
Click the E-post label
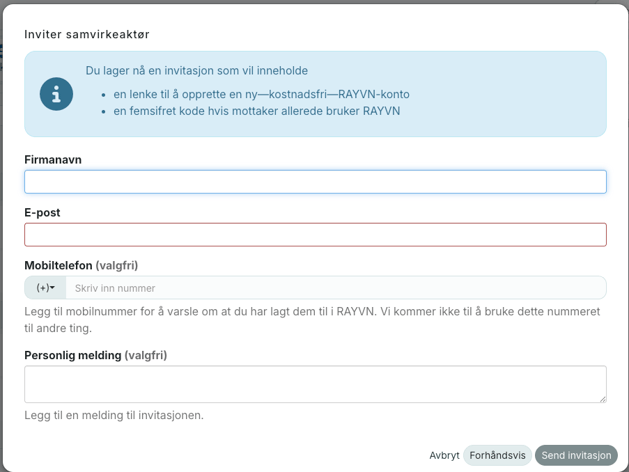42,212
